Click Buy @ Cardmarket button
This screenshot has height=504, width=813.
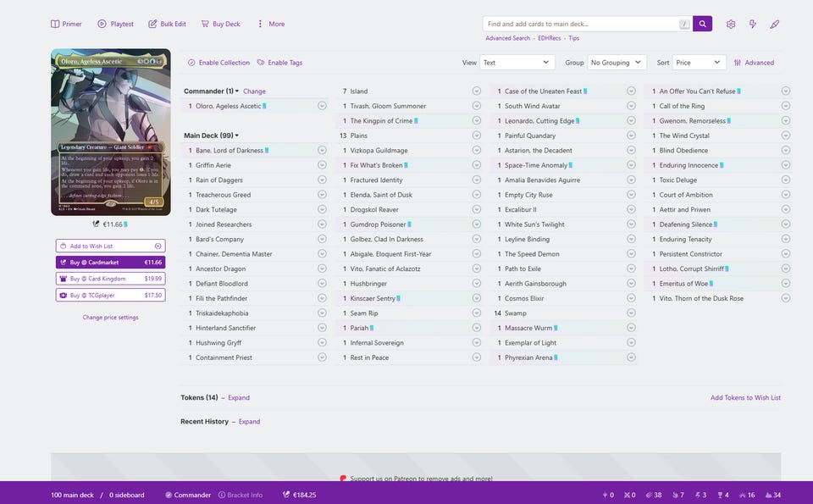point(110,263)
